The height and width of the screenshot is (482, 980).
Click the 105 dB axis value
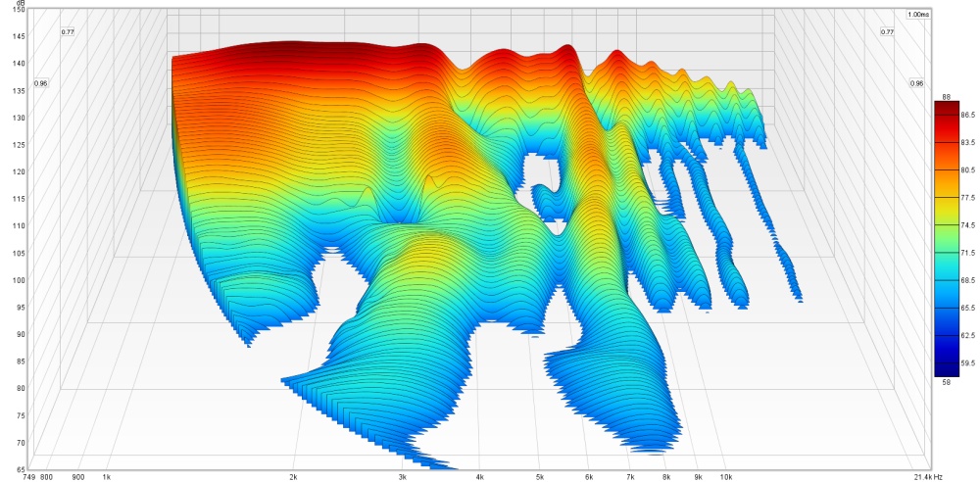pyautogui.click(x=19, y=253)
